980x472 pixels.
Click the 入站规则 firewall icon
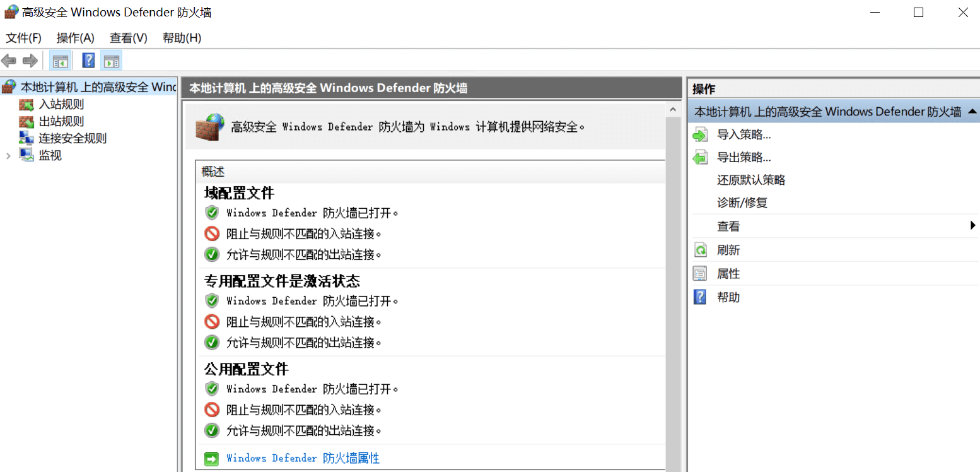26,105
